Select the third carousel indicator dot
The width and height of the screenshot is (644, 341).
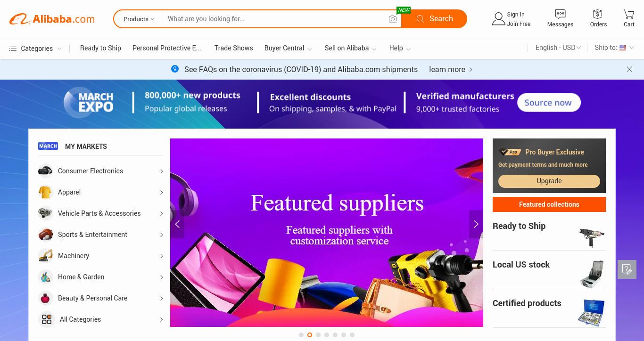point(318,335)
